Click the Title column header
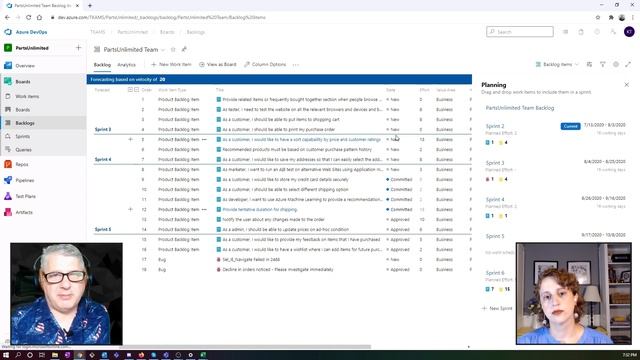This screenshot has width=640, height=360. [220, 90]
